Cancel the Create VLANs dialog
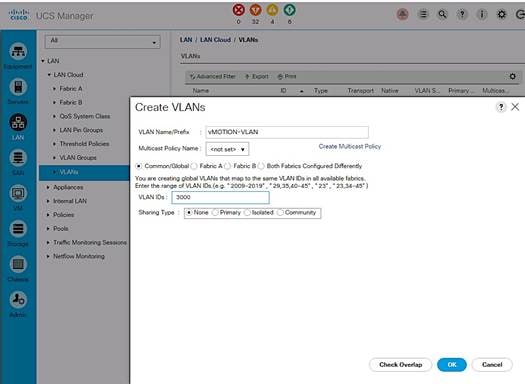The image size is (525, 384). click(x=492, y=365)
